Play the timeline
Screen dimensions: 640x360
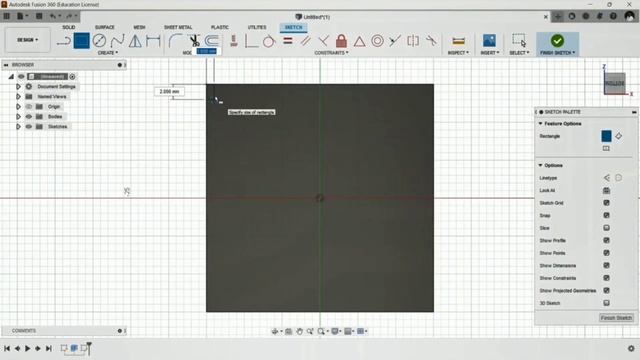coord(27,348)
